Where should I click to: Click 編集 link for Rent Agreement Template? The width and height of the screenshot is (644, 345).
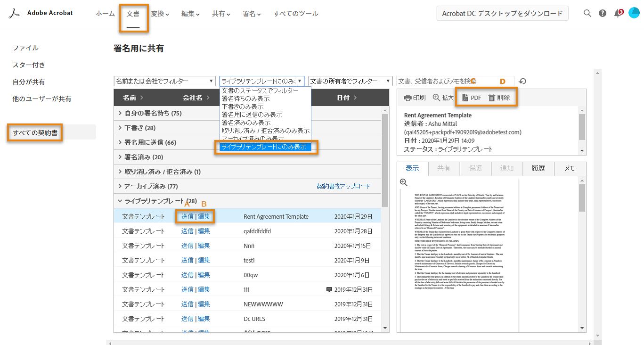point(204,217)
